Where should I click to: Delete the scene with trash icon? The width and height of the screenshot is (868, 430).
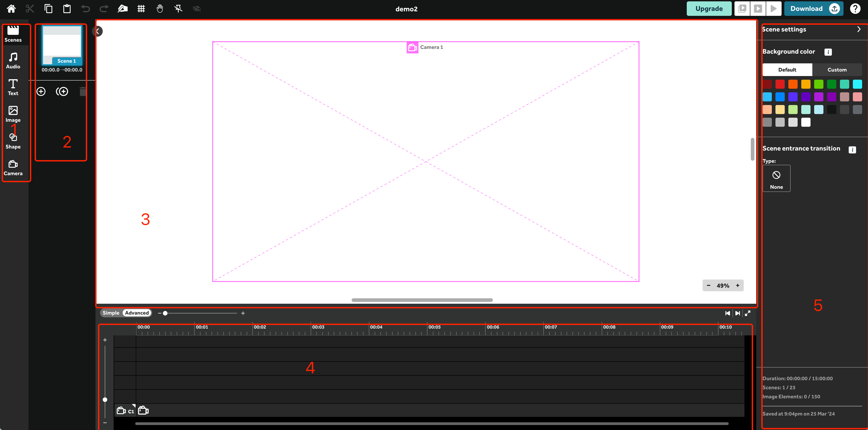point(83,91)
